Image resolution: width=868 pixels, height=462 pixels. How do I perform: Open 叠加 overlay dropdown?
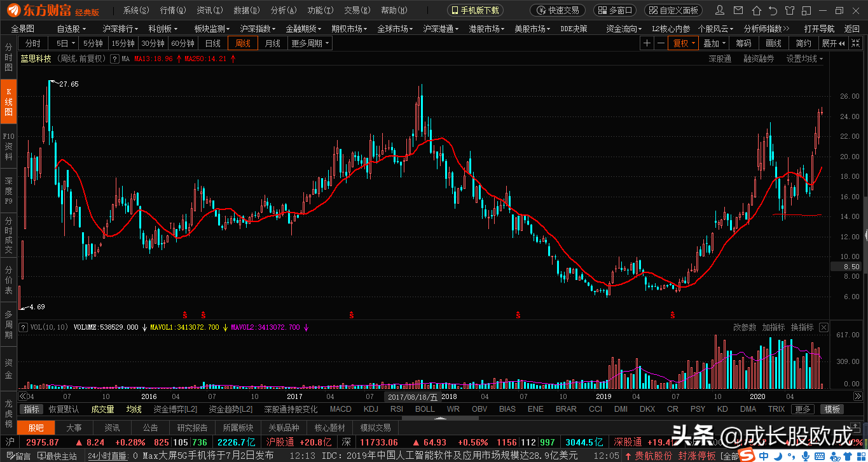(x=714, y=43)
